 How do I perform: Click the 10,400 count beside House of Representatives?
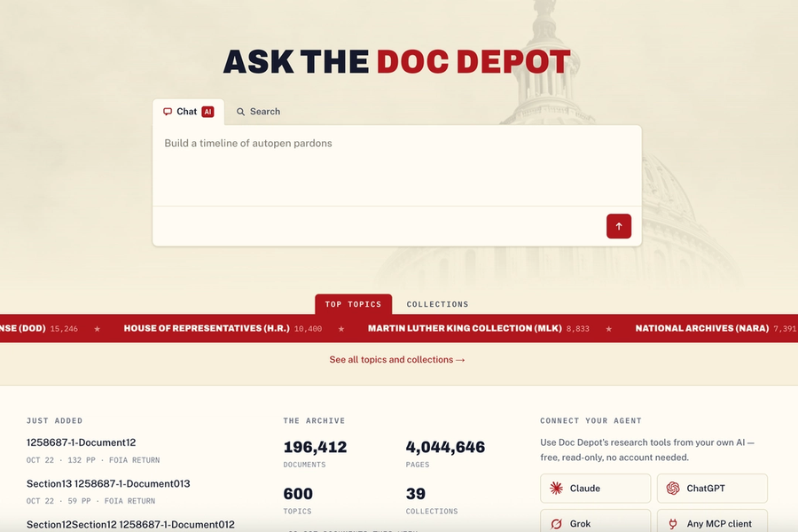(x=308, y=329)
